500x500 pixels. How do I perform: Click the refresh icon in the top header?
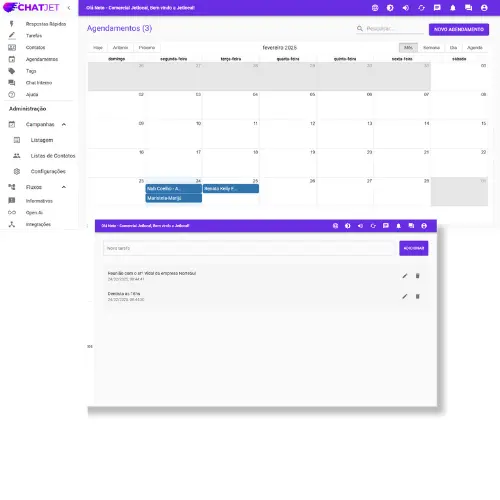(x=421, y=8)
